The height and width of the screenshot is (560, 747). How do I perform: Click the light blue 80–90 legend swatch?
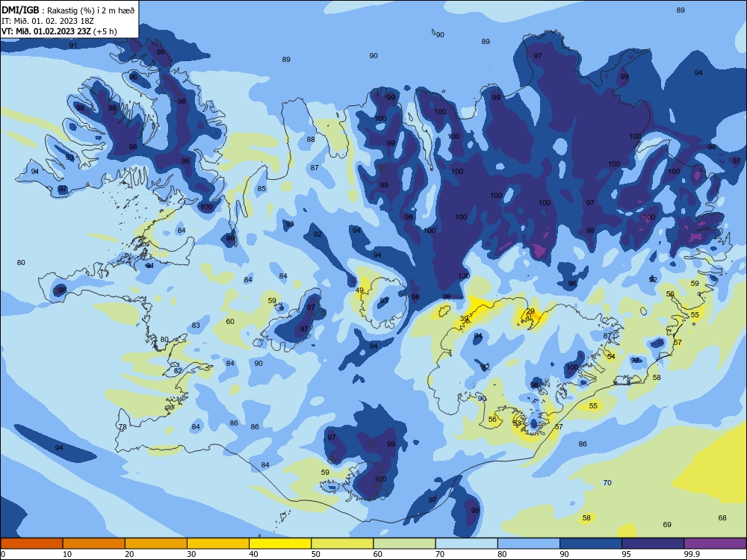529,544
